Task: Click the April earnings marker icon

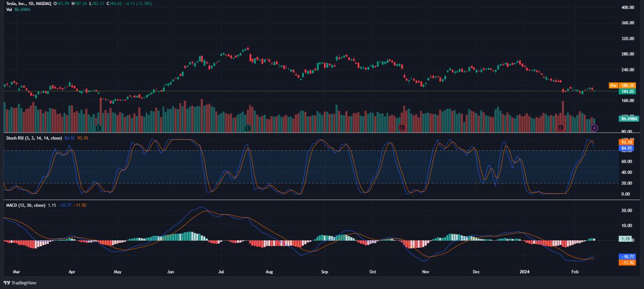Action: [x=98, y=128]
